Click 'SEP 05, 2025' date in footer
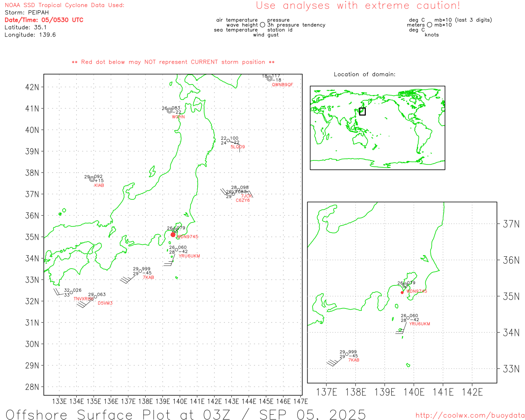The width and height of the screenshot is (525, 420). click(x=313, y=414)
